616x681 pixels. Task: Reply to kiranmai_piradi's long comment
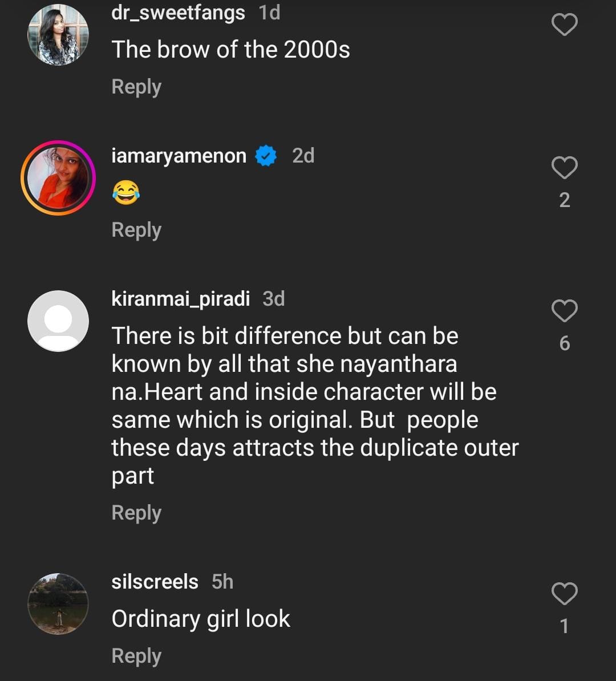(136, 513)
